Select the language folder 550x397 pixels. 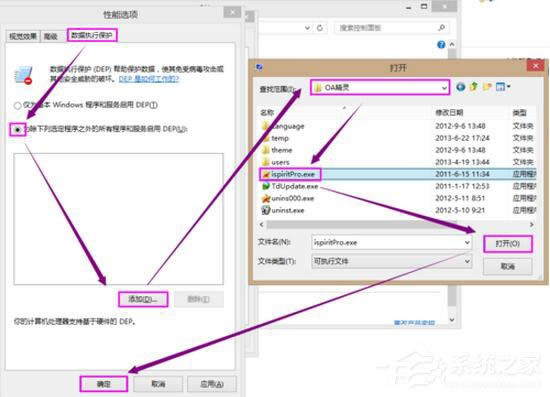(288, 126)
